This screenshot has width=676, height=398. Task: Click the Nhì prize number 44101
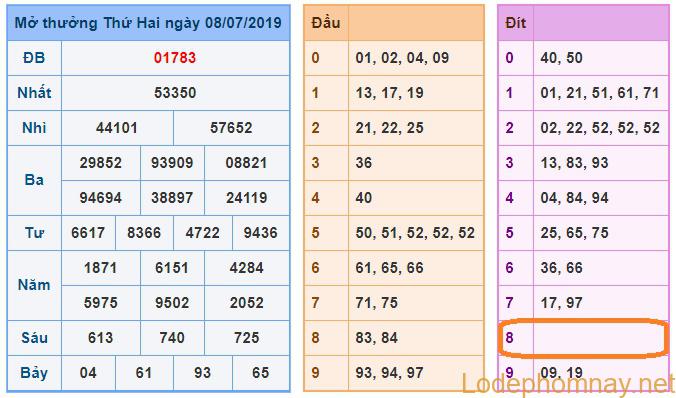tap(117, 128)
